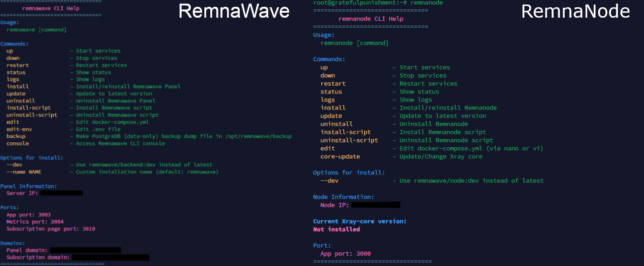
Task: Click 'Access Remnawave CLI console' description
Action: (x=121, y=144)
